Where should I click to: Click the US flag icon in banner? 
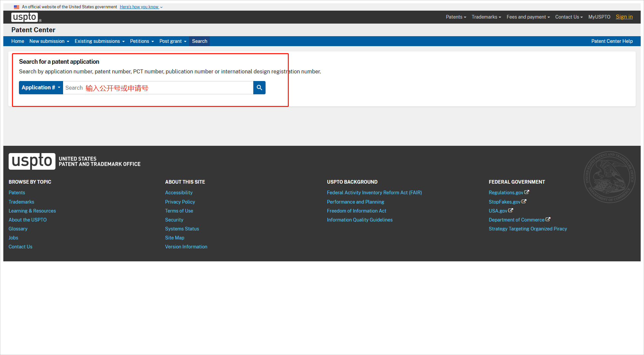(x=17, y=7)
